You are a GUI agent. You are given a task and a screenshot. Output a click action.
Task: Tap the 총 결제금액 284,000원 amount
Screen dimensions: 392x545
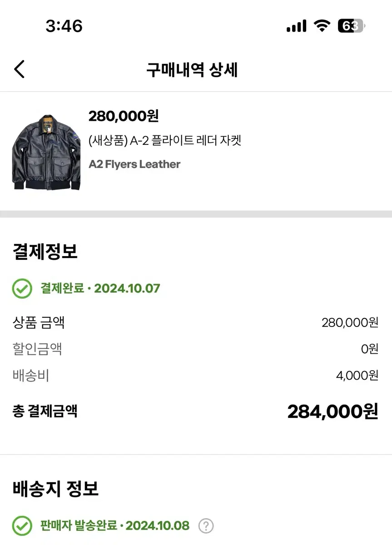pyautogui.click(x=332, y=411)
